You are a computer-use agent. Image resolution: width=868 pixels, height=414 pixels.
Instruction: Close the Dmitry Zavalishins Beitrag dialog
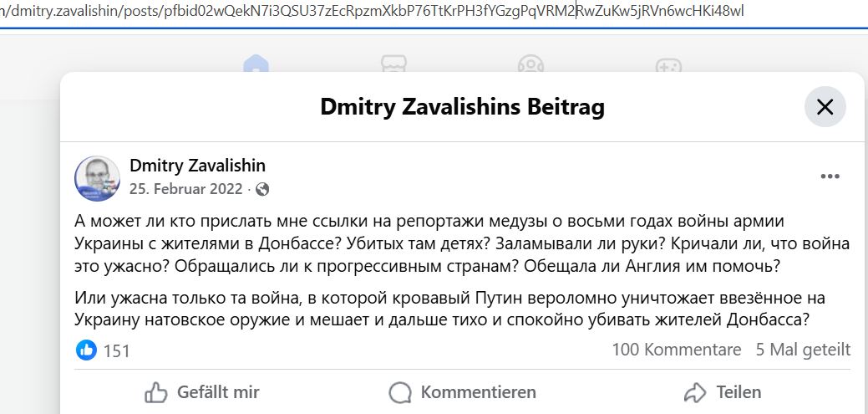pos(825,107)
